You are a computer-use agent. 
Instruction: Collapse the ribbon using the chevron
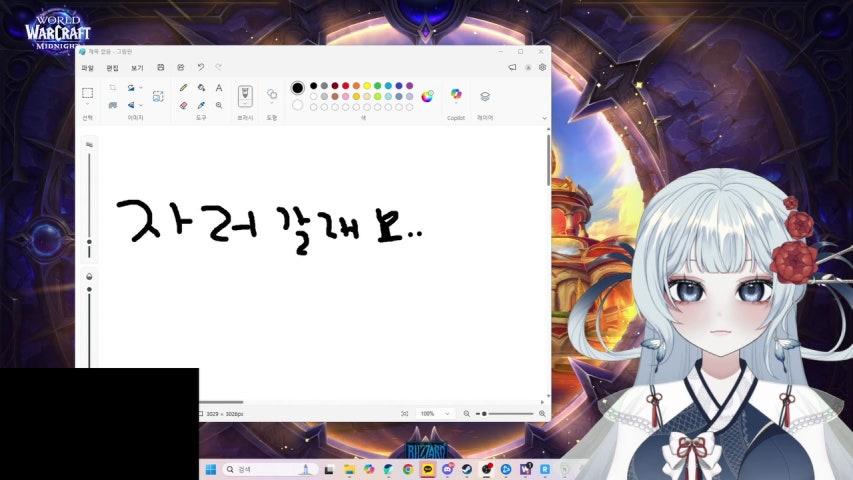(x=544, y=118)
